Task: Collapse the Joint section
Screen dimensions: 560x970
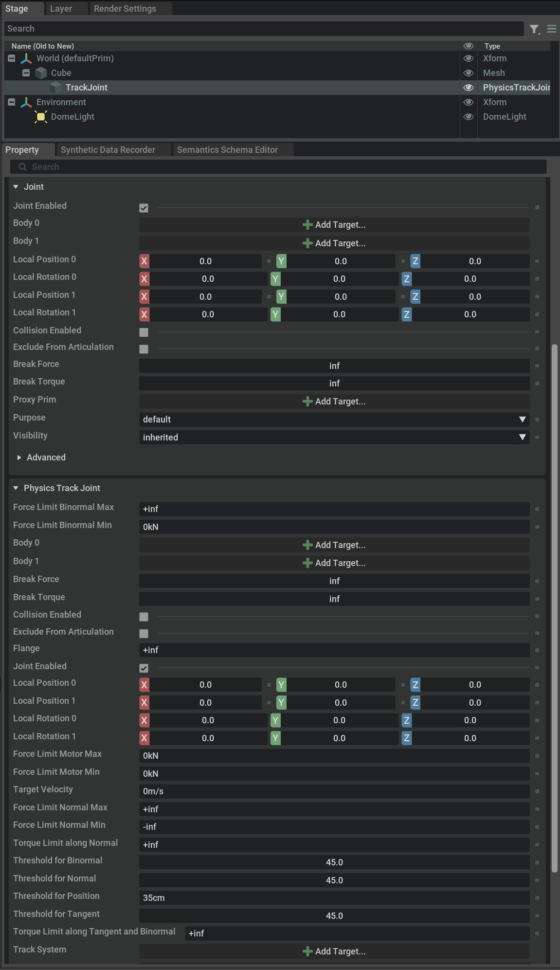Action: coord(16,187)
